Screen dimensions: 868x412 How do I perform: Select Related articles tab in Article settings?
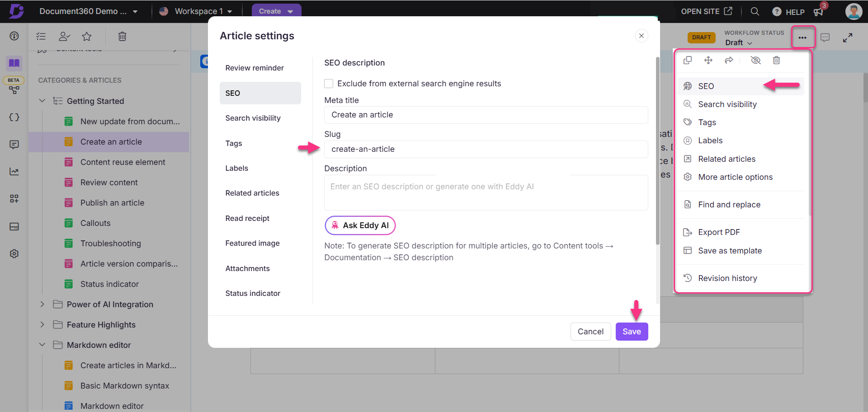(252, 193)
